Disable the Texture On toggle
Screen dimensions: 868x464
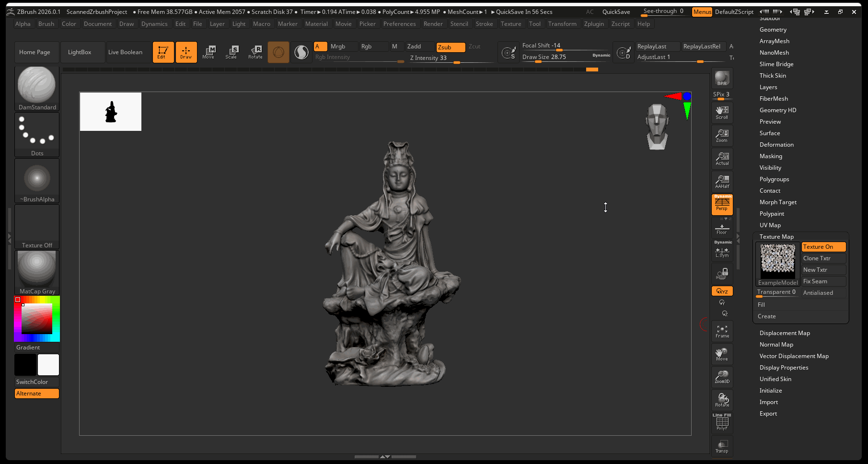click(x=823, y=247)
